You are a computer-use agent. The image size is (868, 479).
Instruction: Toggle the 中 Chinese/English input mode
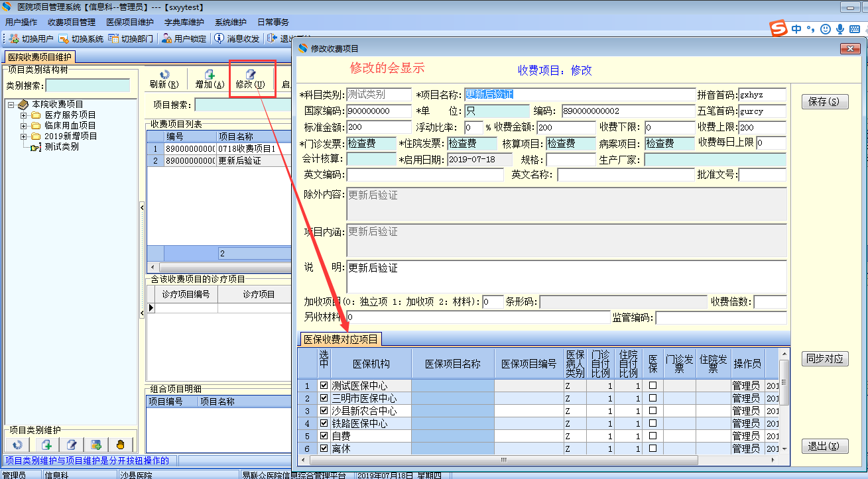click(796, 29)
